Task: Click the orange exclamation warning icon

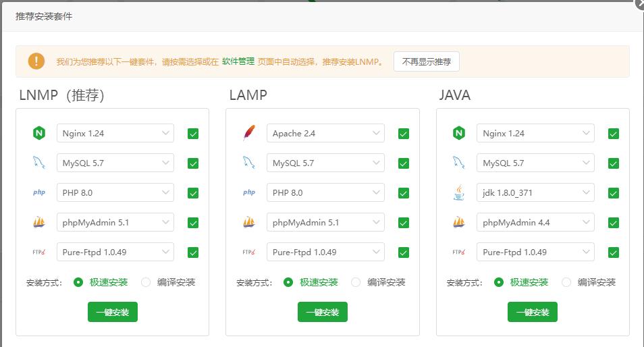Action: (x=36, y=61)
